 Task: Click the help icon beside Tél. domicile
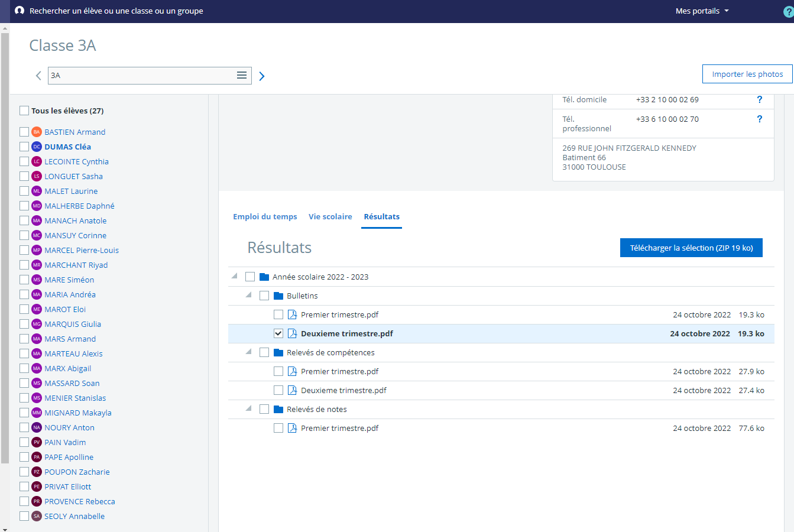[760, 100]
